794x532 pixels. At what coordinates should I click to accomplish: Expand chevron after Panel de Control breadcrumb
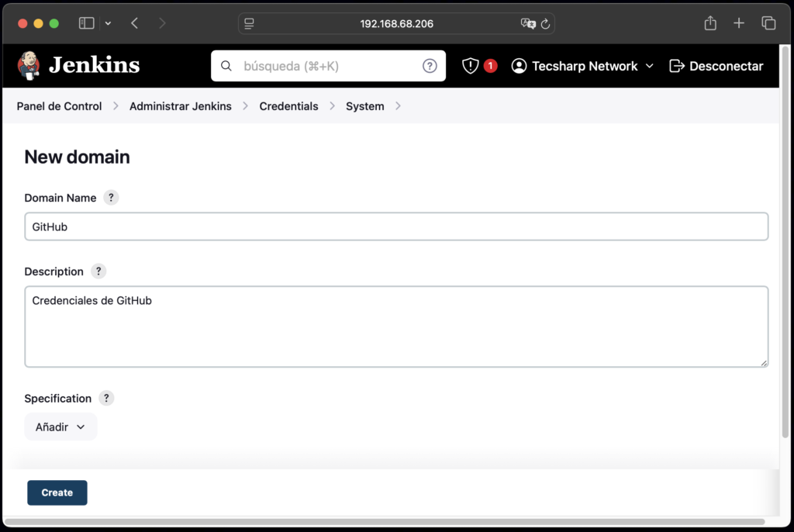tap(116, 106)
